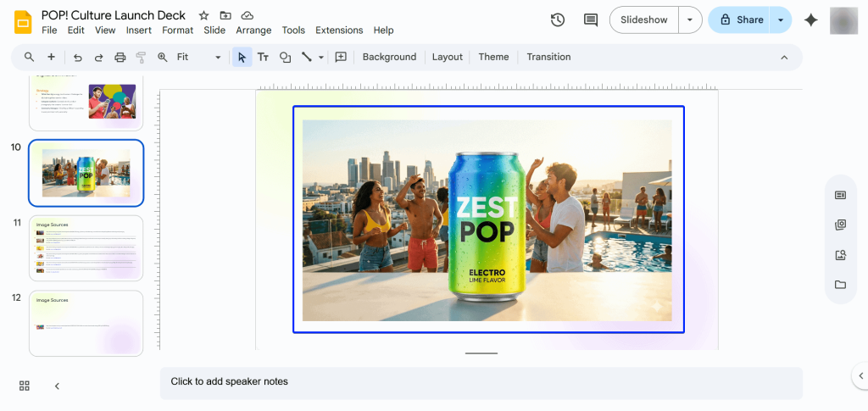
Task: Collapse the slide filmstrip panel
Action: [x=57, y=386]
